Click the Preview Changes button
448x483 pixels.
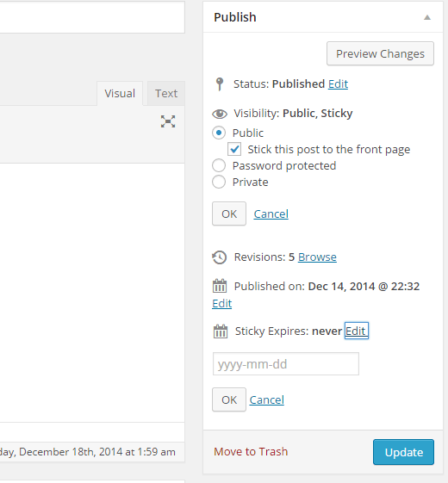coord(380,53)
